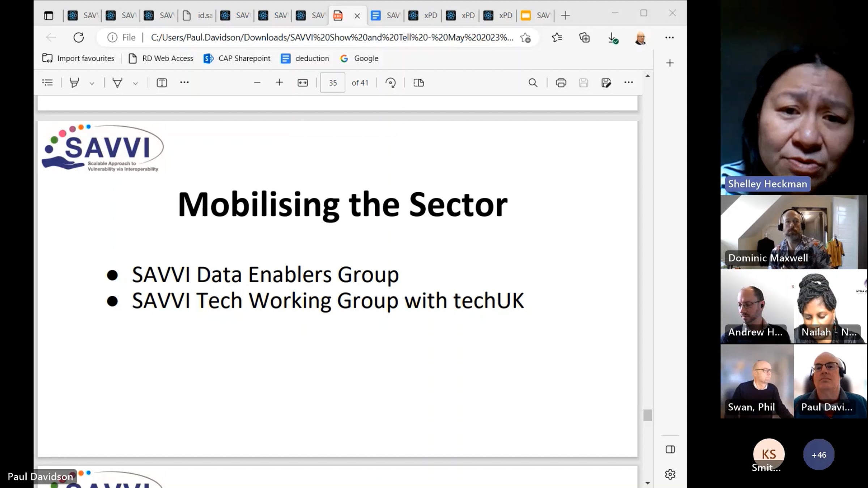Fit the PDF page to width
The image size is (868, 488).
click(303, 83)
